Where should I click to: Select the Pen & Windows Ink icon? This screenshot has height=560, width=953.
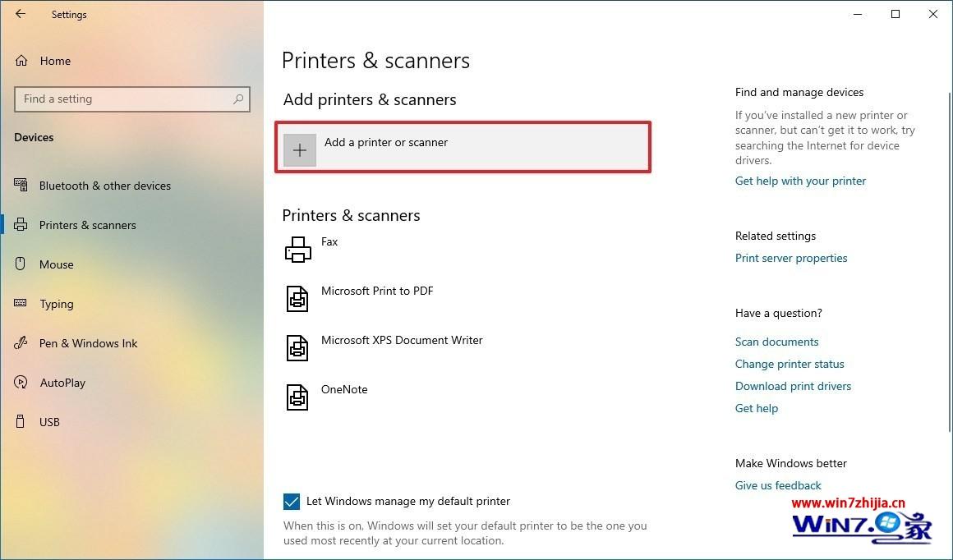click(21, 342)
